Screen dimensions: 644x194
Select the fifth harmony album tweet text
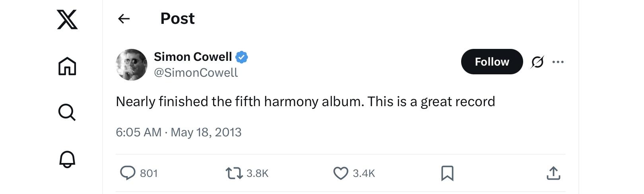(x=305, y=102)
